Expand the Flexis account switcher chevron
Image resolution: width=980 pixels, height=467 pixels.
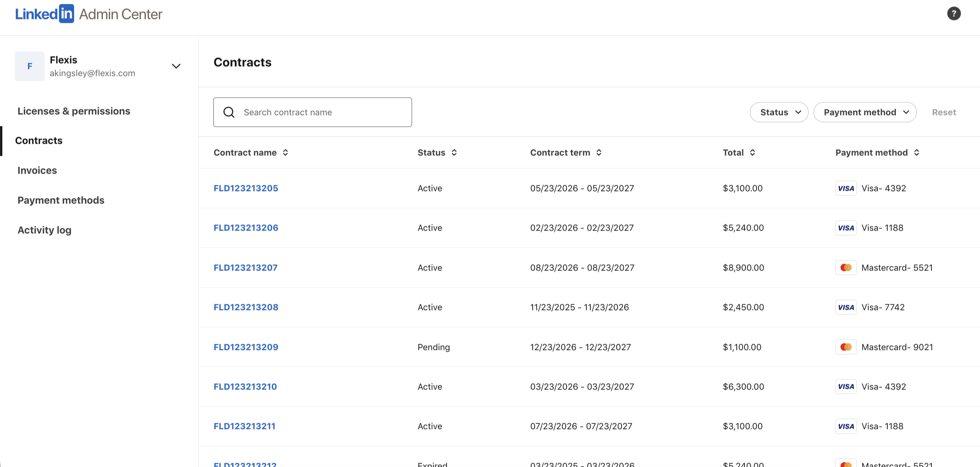coord(176,66)
